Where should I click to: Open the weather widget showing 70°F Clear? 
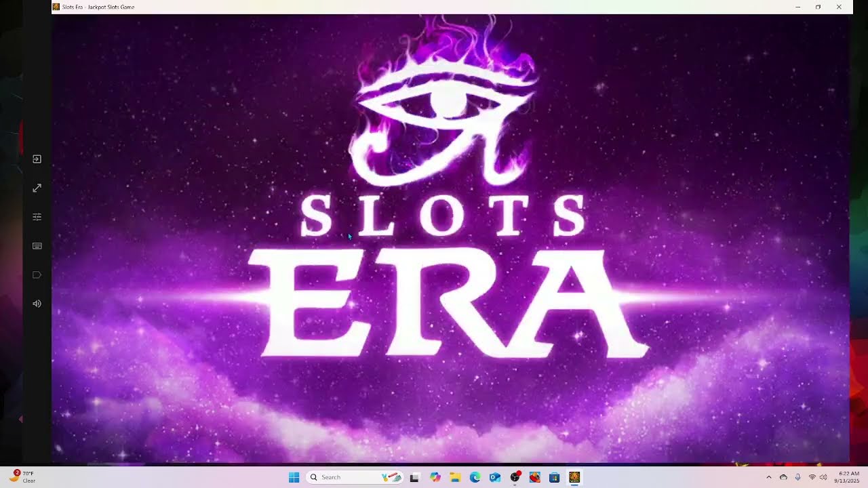click(x=22, y=477)
